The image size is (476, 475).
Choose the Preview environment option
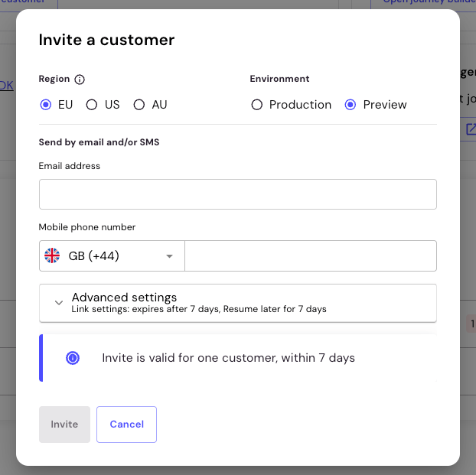pos(350,105)
